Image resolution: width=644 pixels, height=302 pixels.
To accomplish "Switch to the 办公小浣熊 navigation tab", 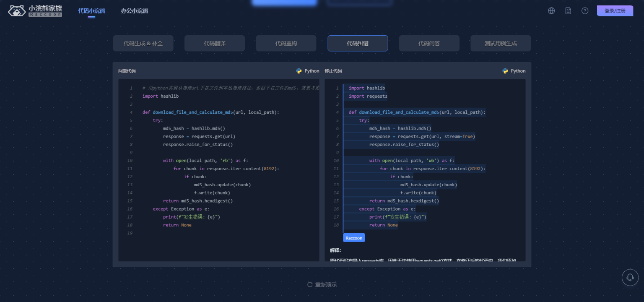I will coord(134,11).
